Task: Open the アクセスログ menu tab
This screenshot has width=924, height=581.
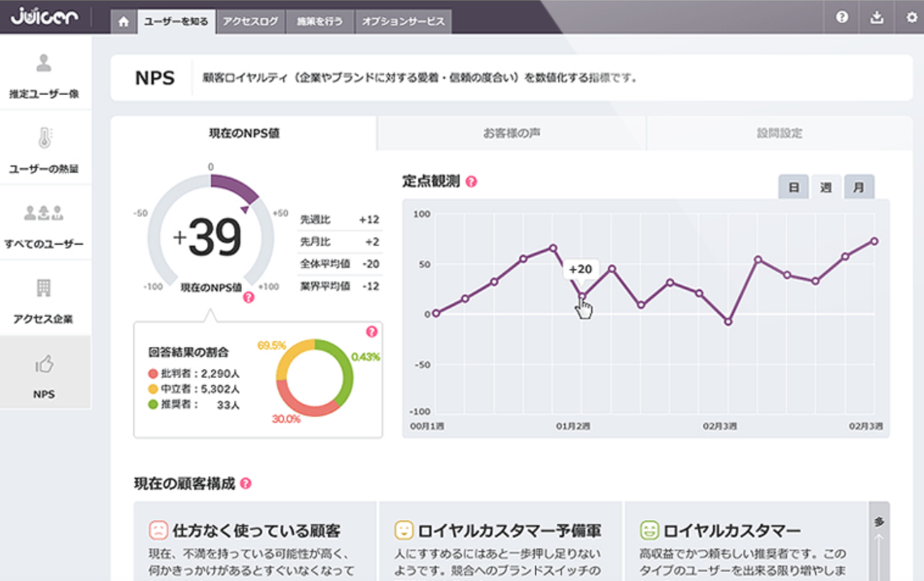Action: coord(250,22)
